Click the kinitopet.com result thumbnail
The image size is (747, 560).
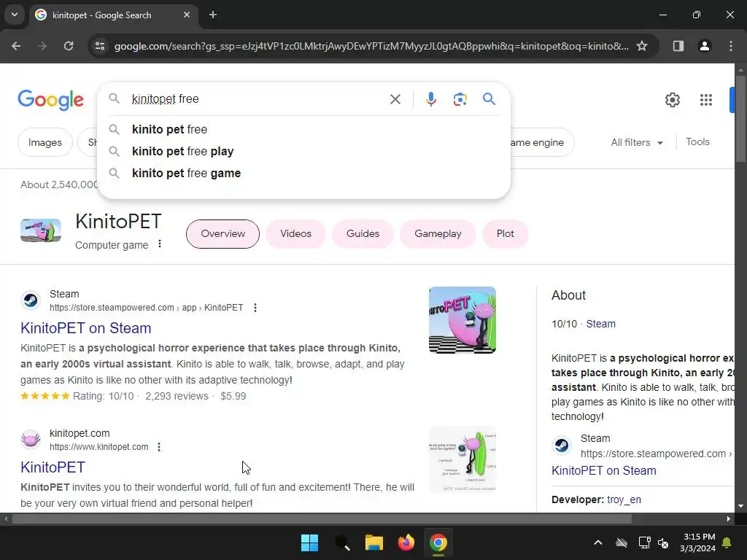[462, 459]
